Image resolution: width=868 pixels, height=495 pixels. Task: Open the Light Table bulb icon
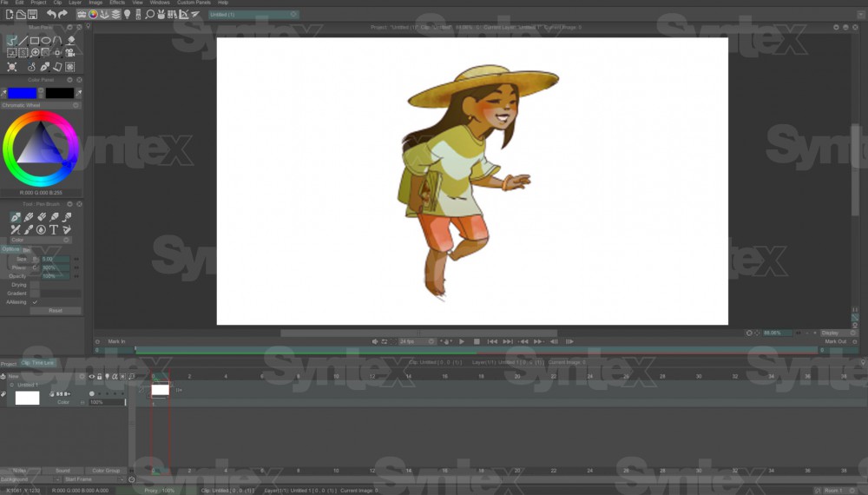click(128, 14)
